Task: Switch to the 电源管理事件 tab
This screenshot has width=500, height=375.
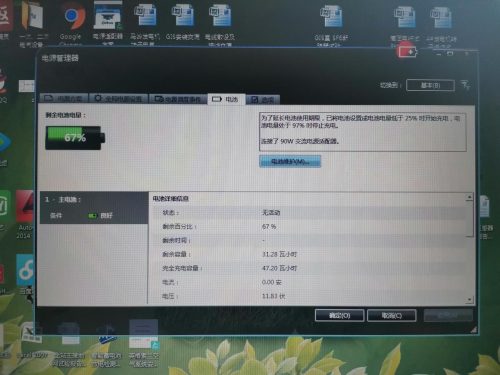Action: point(178,99)
